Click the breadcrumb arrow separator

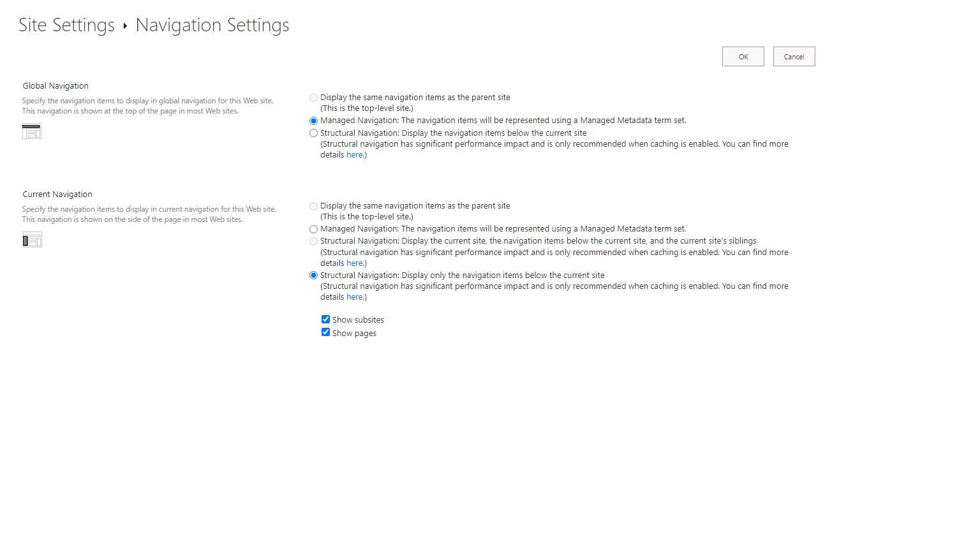click(x=124, y=26)
